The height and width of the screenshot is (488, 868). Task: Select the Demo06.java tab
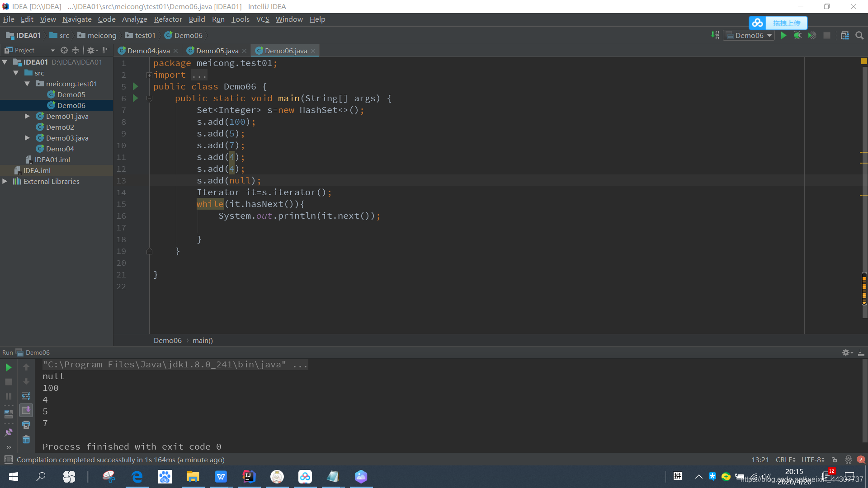tap(286, 50)
